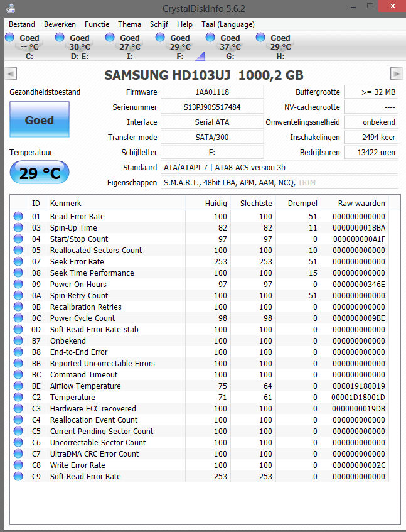
Task: Click the CrystalDiskInfo title bar app icon
Action: (x=11, y=8)
